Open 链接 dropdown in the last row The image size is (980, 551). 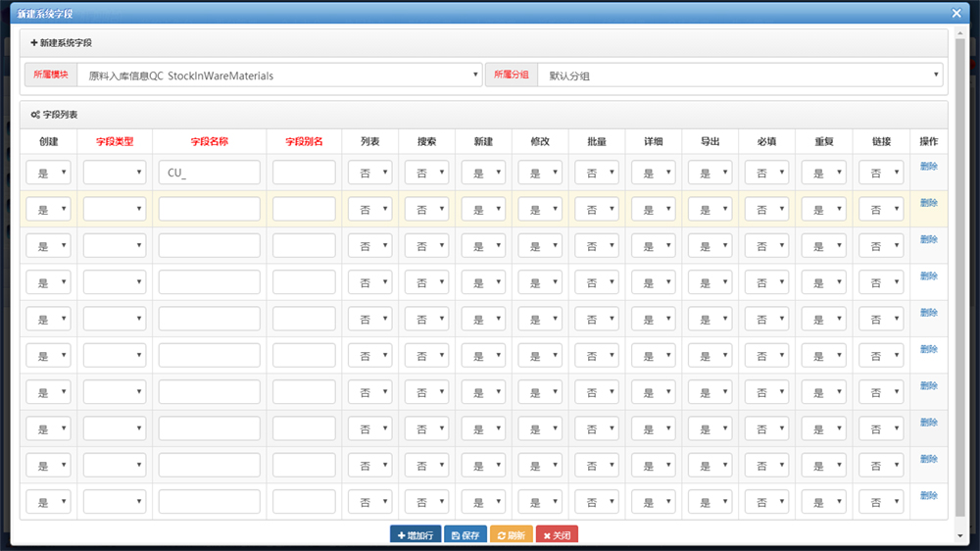(881, 502)
